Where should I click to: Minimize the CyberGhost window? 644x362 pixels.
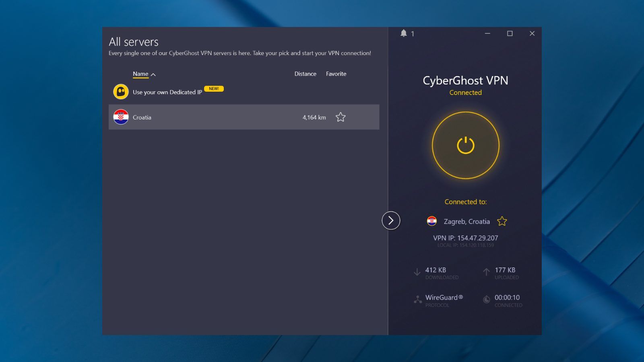(x=487, y=33)
